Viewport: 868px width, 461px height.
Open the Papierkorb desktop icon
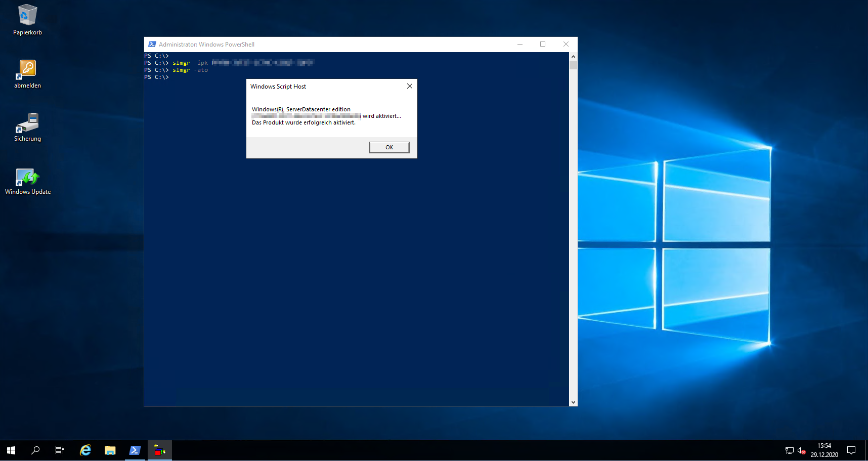point(27,20)
